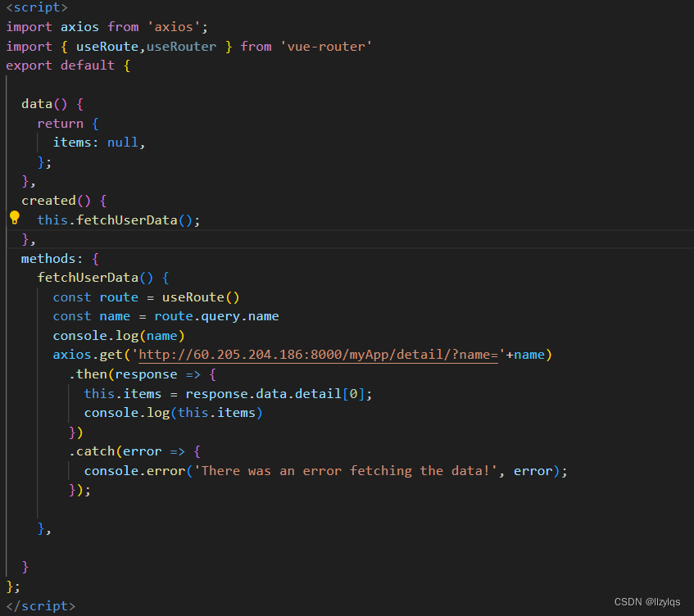
Task: Open the underlined http://60.205.204.186:8000 URL link
Action: (318, 355)
